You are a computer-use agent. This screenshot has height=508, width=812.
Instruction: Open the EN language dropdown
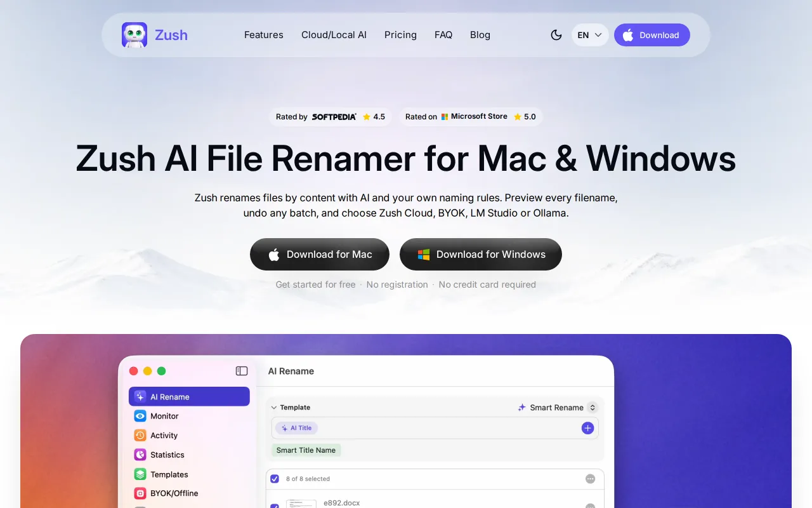590,35
